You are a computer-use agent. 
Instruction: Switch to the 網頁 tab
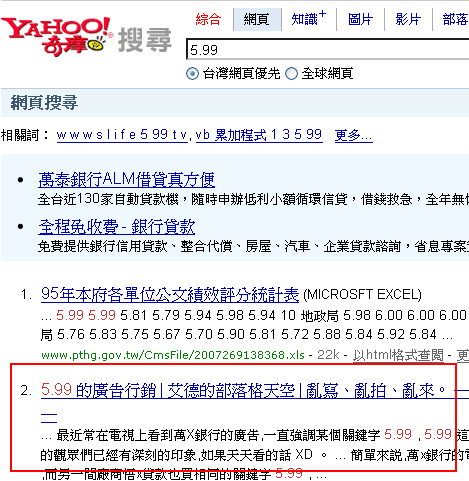click(x=257, y=19)
